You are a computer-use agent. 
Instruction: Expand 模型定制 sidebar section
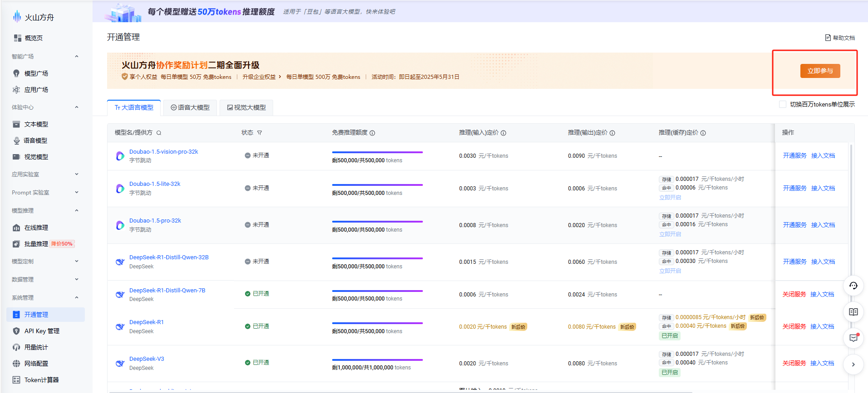point(77,261)
